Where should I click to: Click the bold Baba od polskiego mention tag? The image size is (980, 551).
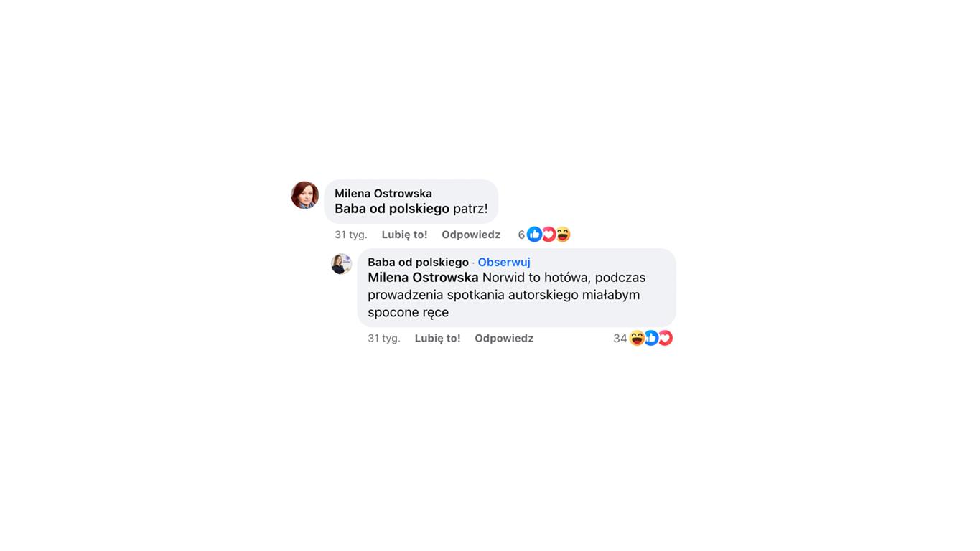[x=392, y=209]
